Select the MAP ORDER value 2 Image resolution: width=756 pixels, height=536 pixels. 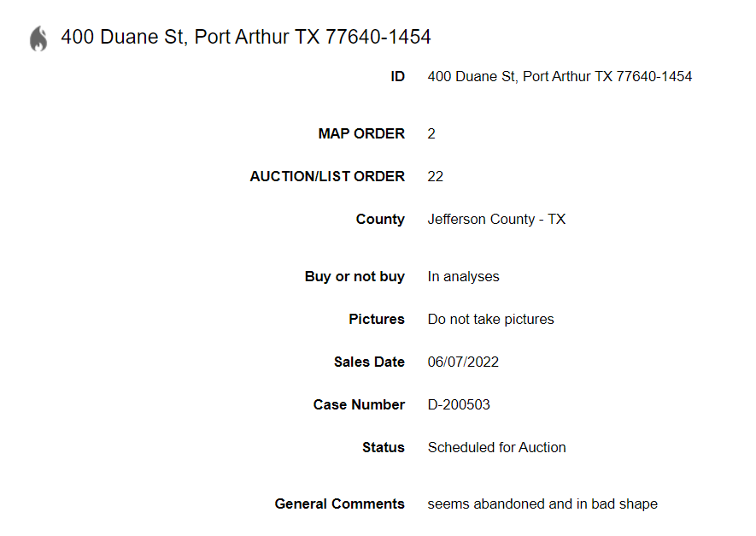tap(431, 133)
